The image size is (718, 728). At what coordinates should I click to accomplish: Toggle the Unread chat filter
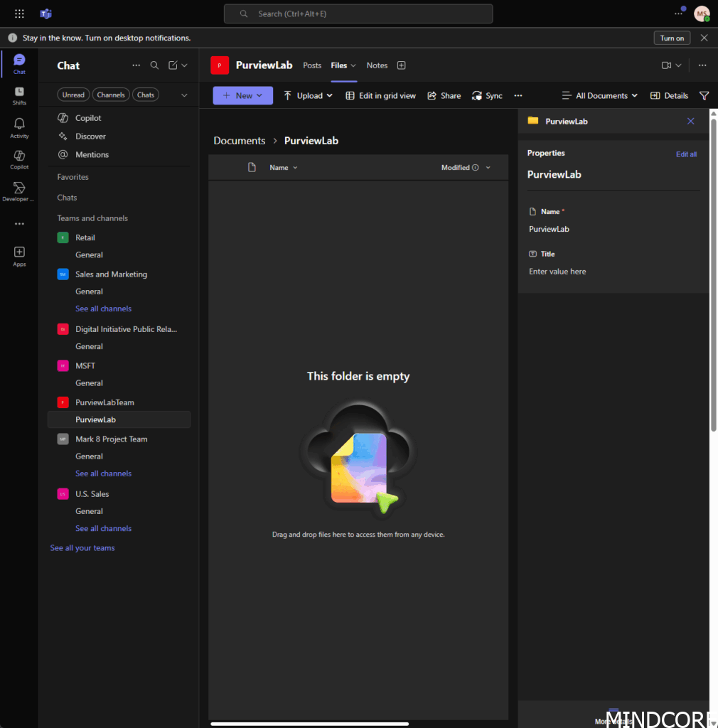pyautogui.click(x=73, y=95)
